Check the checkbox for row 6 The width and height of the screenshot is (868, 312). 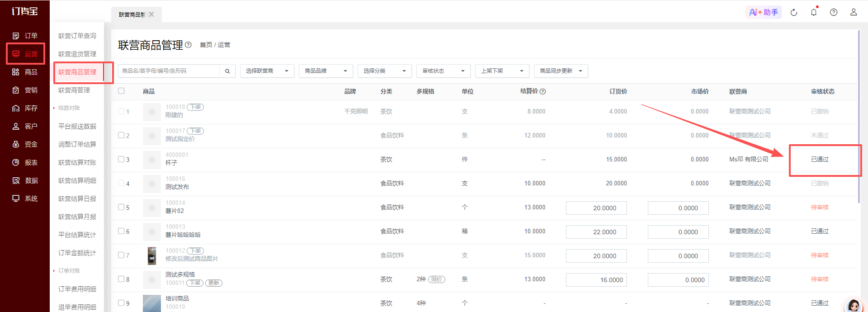121,231
